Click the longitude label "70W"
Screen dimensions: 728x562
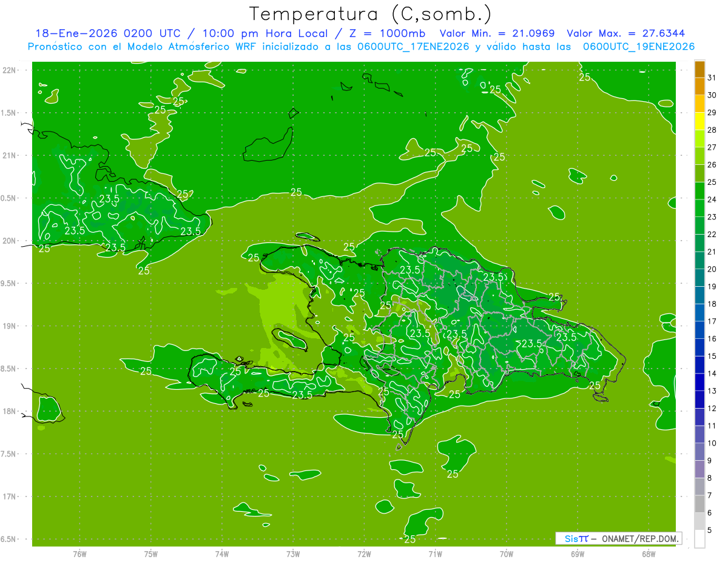(x=507, y=554)
